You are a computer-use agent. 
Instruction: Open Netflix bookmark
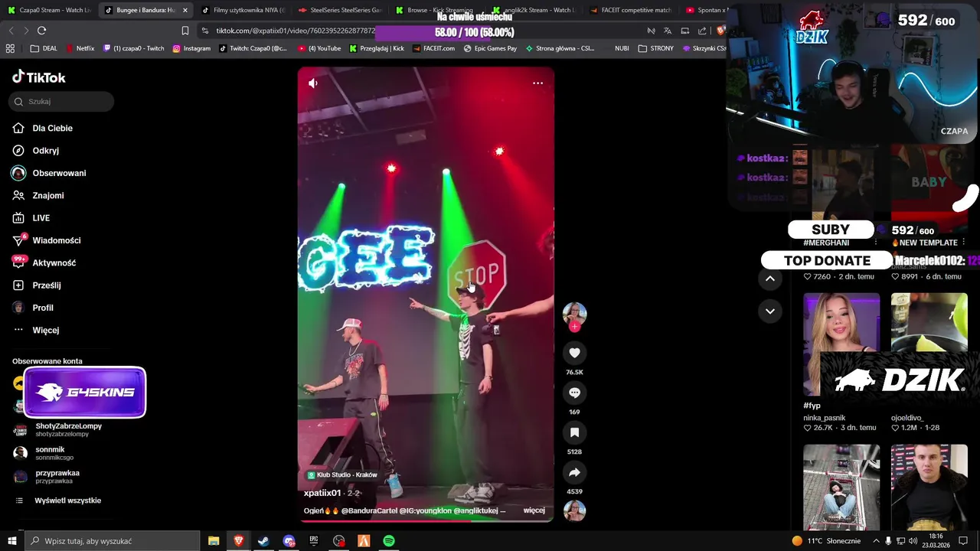point(80,48)
